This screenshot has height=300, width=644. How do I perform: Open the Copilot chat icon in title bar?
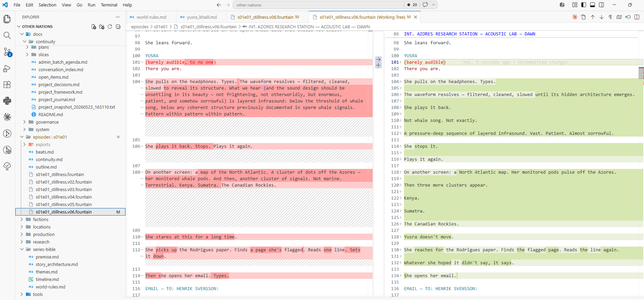425,5
